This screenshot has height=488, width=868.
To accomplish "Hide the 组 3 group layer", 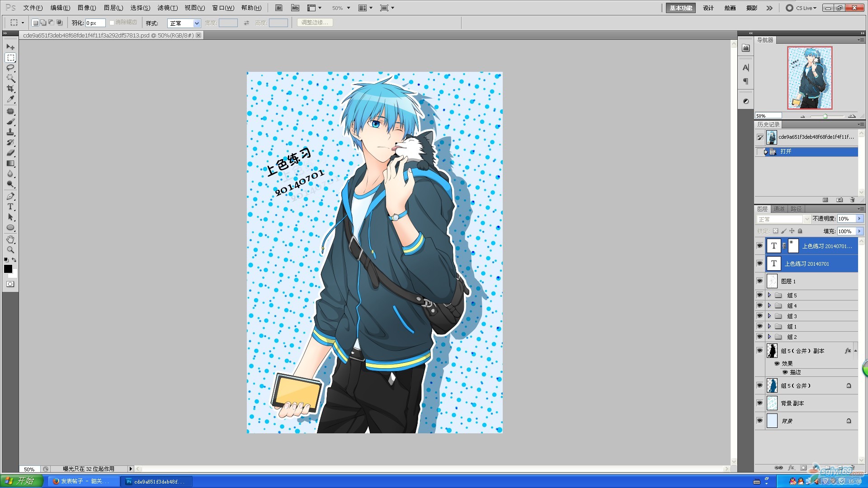I will point(759,316).
